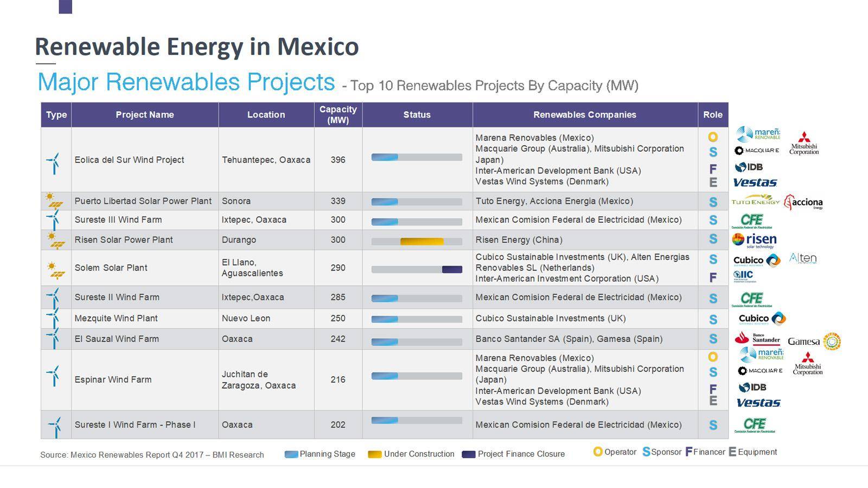Click the Under Construction legend swatch

(x=374, y=454)
